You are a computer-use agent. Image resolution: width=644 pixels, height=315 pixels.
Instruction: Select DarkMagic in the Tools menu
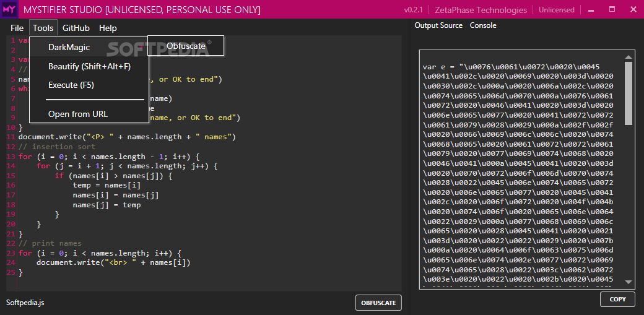point(89,47)
